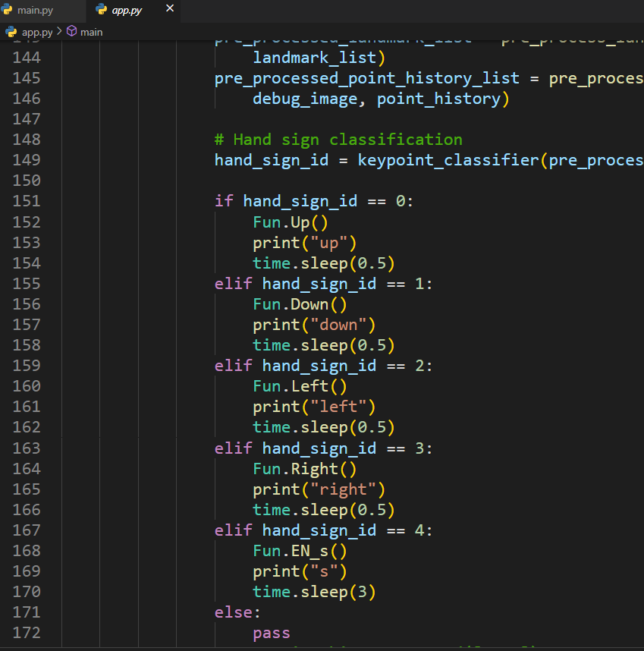Click "hand_sign_id" assignment on line 149
The width and height of the screenshot is (644, 651).
click(272, 160)
